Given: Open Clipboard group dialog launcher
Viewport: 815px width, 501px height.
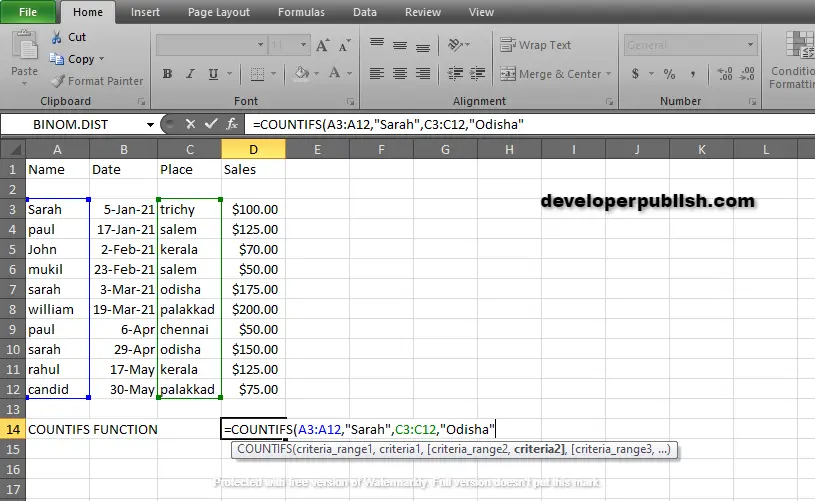Looking at the screenshot, I should (141, 102).
